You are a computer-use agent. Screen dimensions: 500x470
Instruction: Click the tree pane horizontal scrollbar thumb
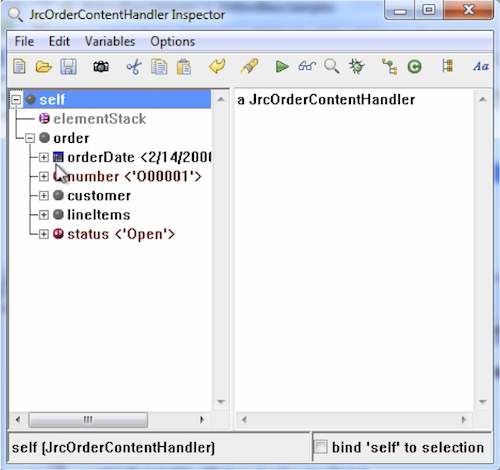[x=88, y=420]
